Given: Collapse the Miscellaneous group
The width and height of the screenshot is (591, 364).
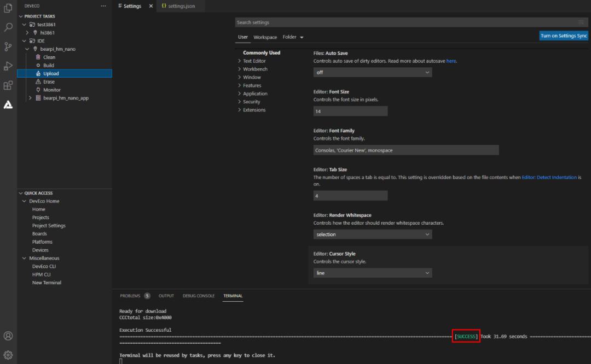Looking at the screenshot, I should [24, 258].
